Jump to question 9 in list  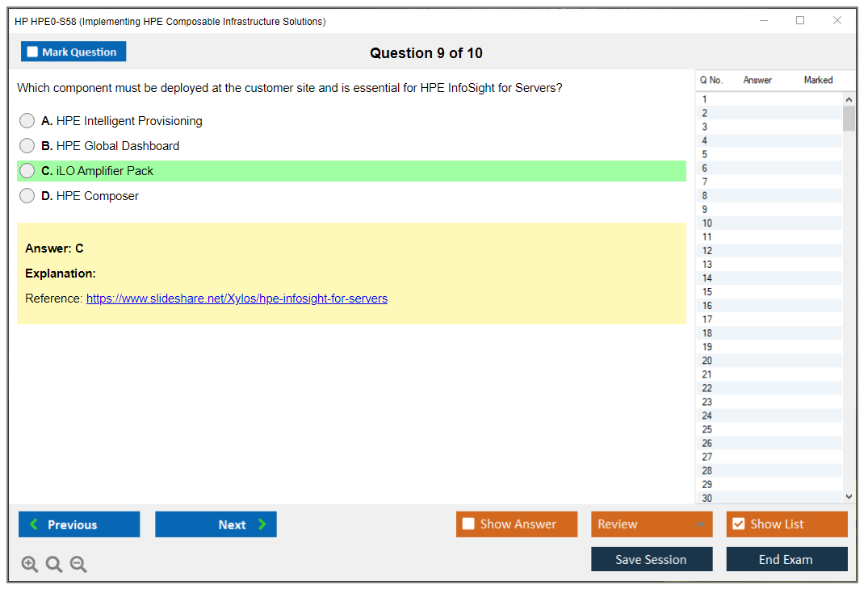(x=706, y=210)
